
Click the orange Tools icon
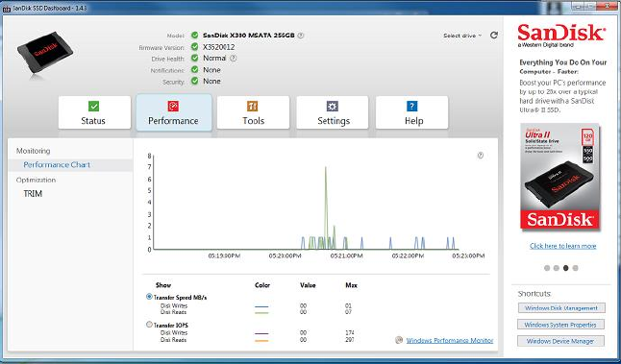pos(253,106)
